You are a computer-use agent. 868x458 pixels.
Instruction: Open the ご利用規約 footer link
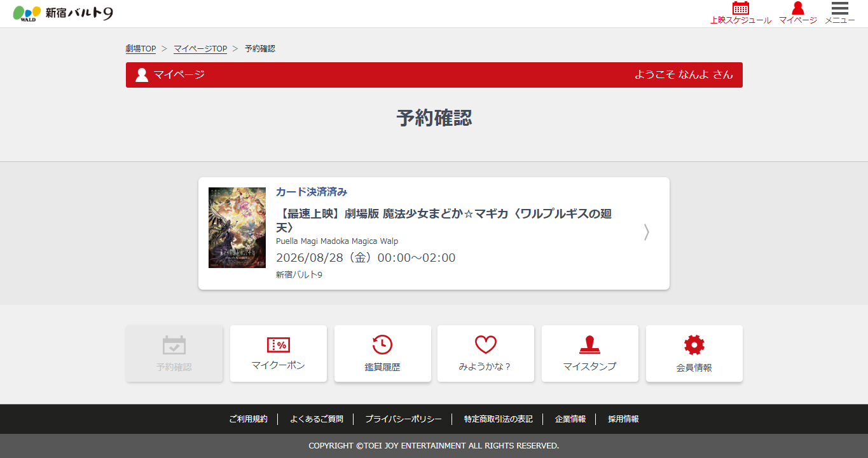point(249,419)
